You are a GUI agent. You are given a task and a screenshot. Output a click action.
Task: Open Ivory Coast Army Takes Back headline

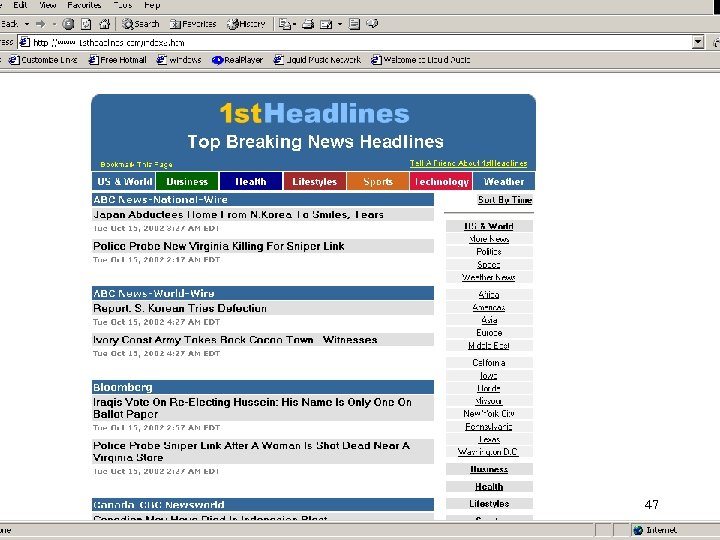click(235, 340)
